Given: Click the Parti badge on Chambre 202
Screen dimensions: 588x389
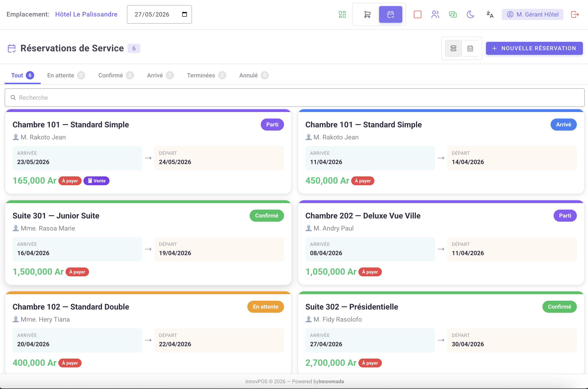Looking at the screenshot, I should [565, 216].
